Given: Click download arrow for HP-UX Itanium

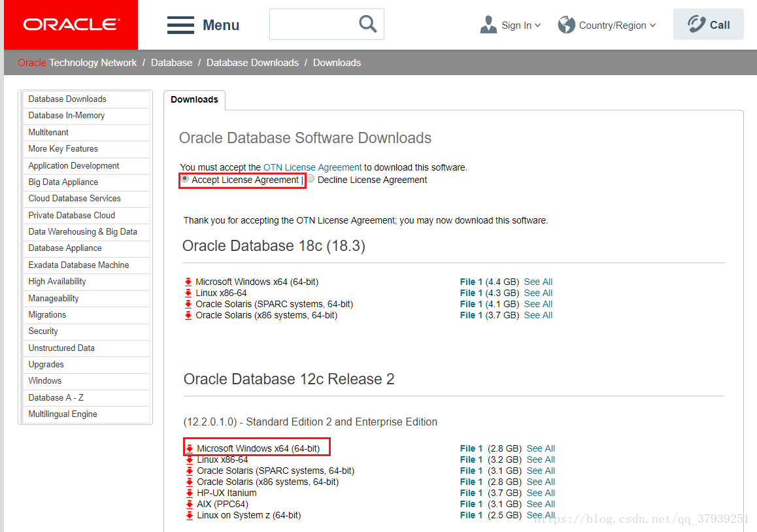Looking at the screenshot, I should (190, 493).
